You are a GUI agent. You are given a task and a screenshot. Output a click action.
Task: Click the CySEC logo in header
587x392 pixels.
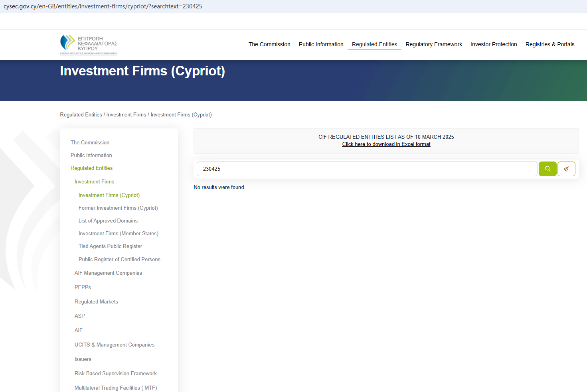pos(89,45)
